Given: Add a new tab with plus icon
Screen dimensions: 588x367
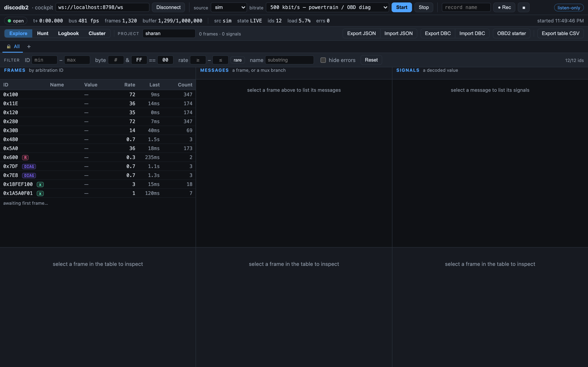Looking at the screenshot, I should point(29,47).
